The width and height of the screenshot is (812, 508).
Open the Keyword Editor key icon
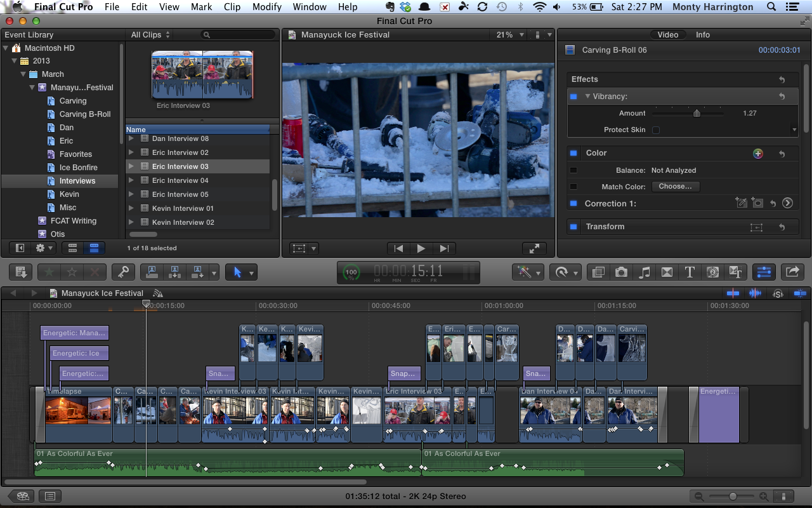coord(123,272)
